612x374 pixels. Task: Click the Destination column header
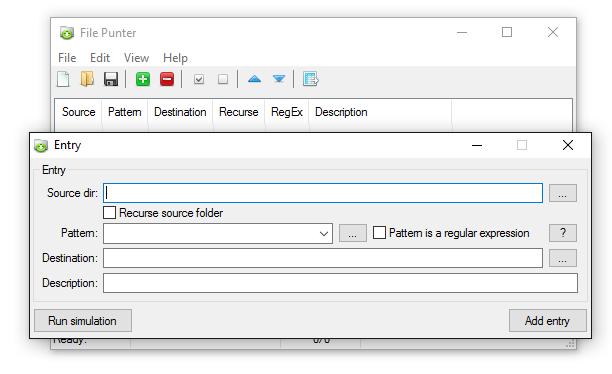point(180,112)
